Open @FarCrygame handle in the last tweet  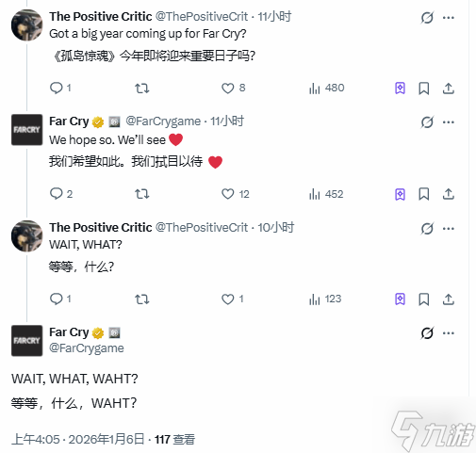[87, 348]
